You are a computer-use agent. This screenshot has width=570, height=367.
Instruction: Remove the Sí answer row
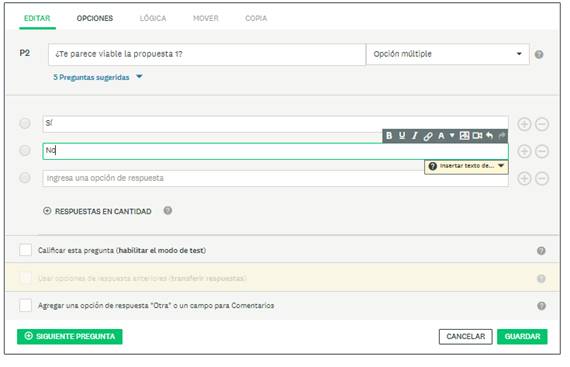tap(542, 124)
